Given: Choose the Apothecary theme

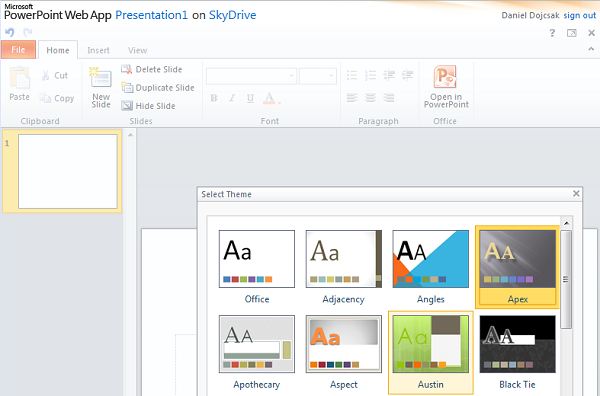Looking at the screenshot, I should click(257, 352).
